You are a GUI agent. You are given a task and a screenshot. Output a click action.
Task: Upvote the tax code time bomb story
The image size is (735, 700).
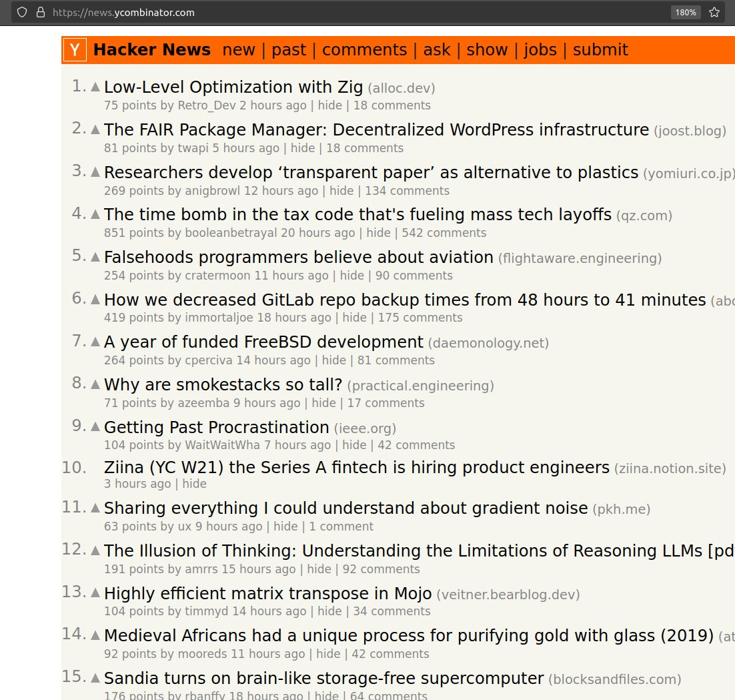(95, 214)
